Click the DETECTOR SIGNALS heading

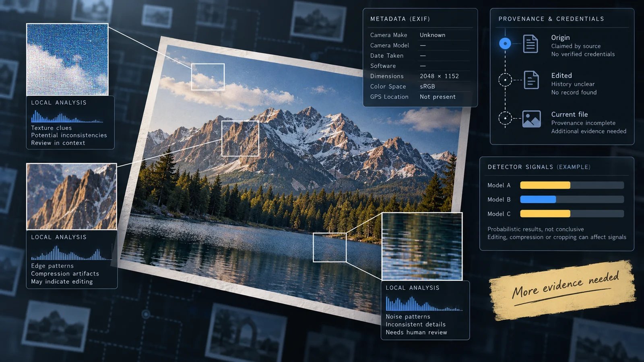coord(539,167)
